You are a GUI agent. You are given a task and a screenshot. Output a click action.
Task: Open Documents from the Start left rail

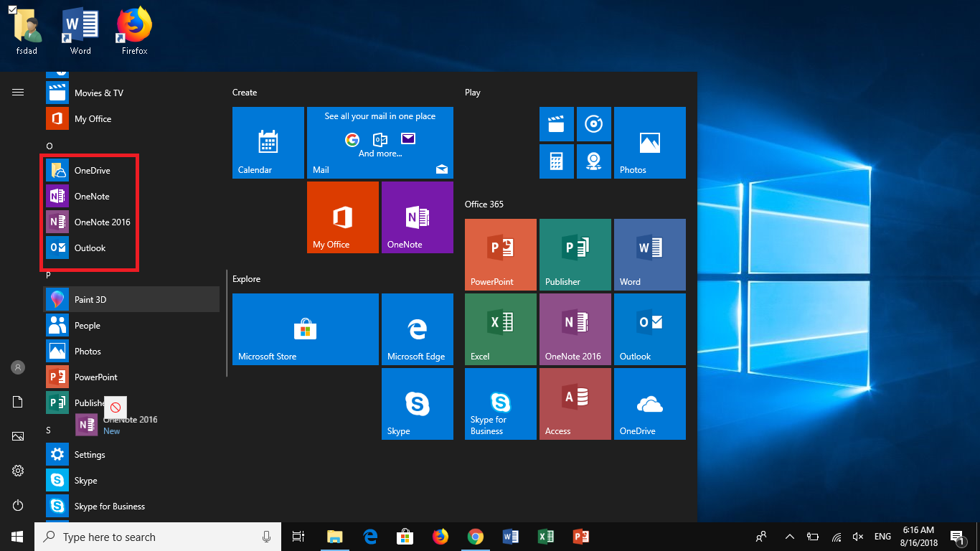[18, 402]
